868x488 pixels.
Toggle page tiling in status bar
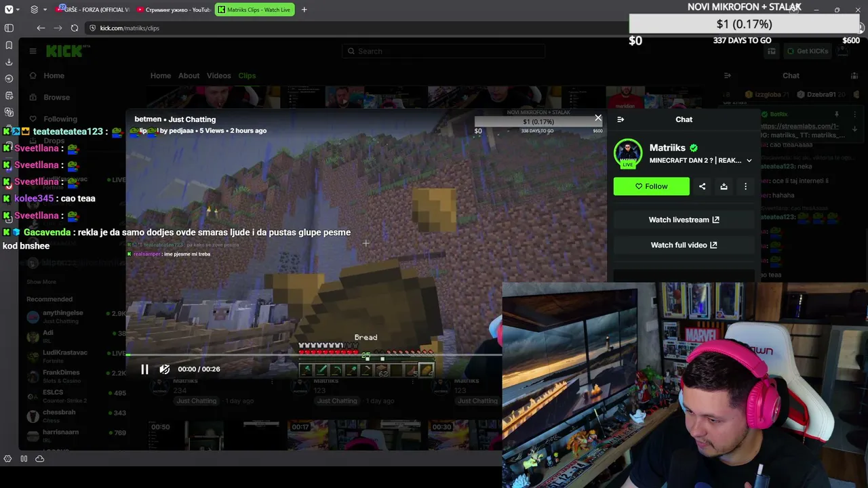[24, 459]
